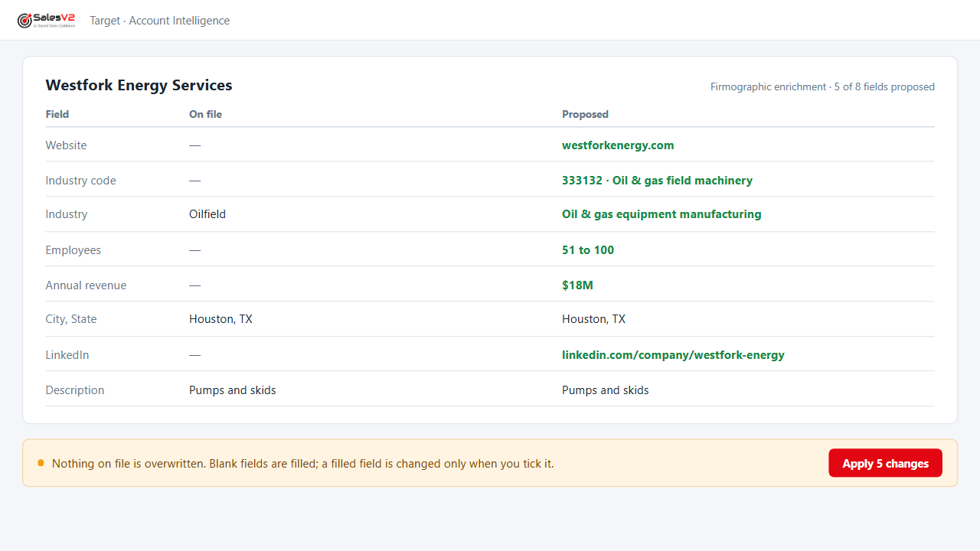Select the 'Target · Account Intelligence' header text
The image size is (980, 551).
point(160,21)
